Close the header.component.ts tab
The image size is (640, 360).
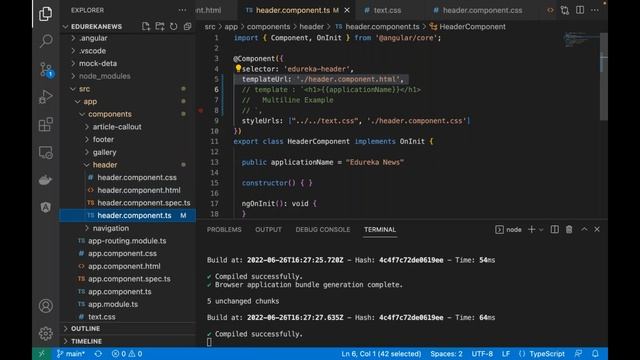(347, 10)
